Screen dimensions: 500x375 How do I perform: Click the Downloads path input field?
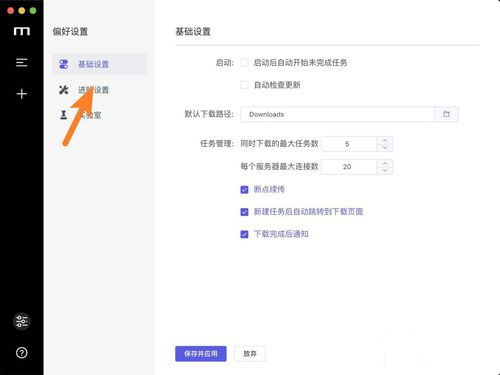(337, 114)
